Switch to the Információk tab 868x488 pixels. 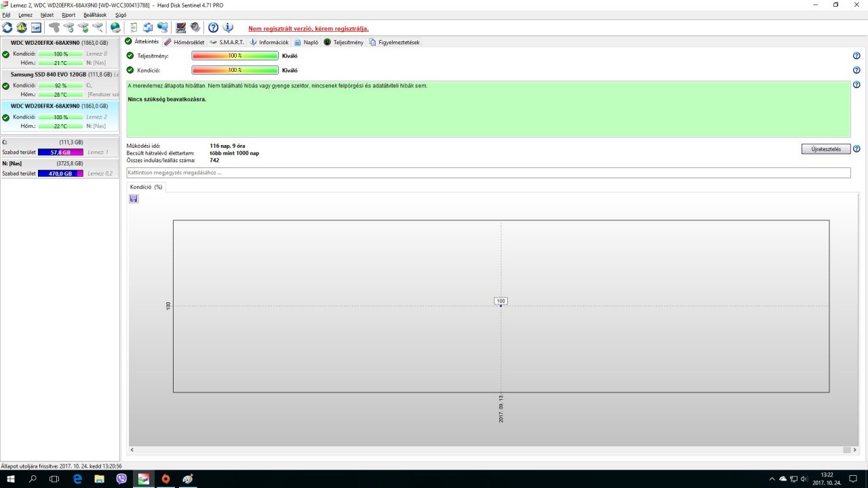pos(269,42)
